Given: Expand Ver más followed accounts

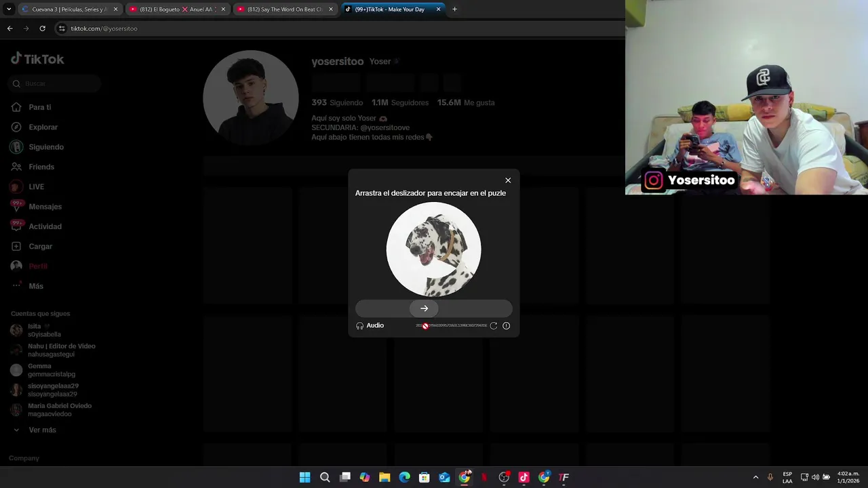Looking at the screenshot, I should [x=42, y=430].
